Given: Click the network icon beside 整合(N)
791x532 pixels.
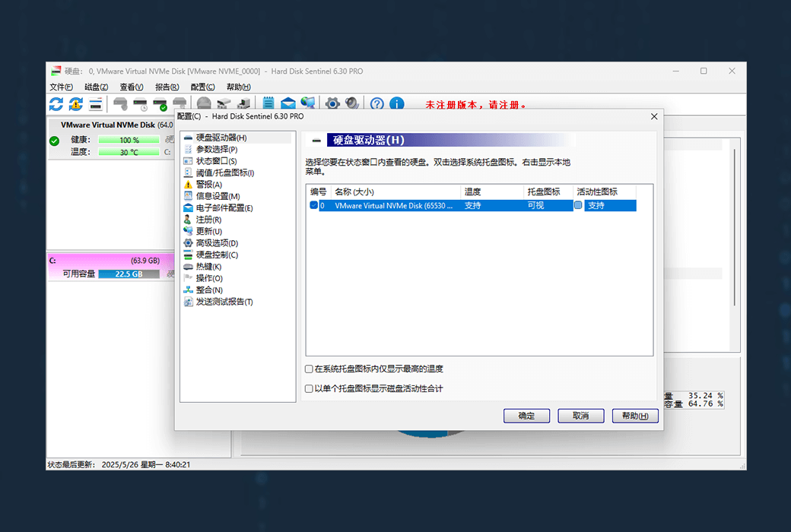Looking at the screenshot, I should click(188, 290).
